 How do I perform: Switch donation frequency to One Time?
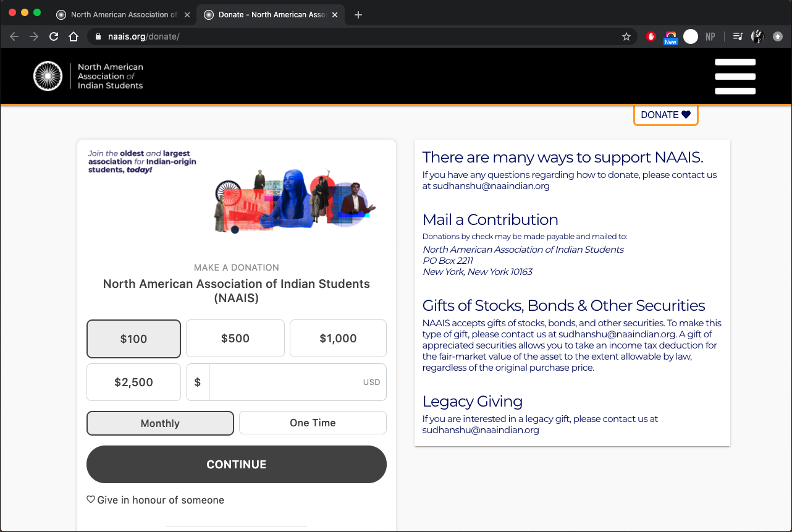click(313, 423)
